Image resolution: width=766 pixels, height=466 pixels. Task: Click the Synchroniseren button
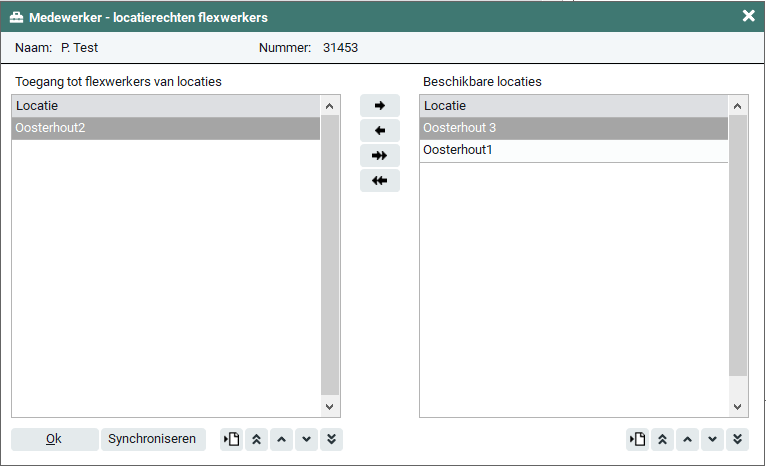pyautogui.click(x=152, y=439)
